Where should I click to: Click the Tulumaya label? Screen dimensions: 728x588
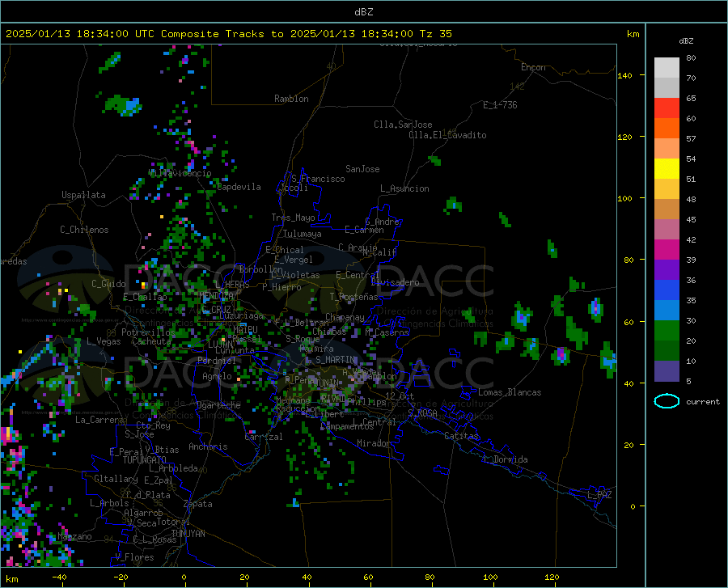pos(303,234)
